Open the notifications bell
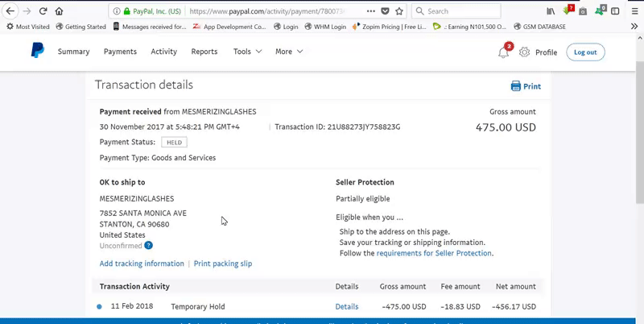The width and height of the screenshot is (644, 324). [504, 52]
